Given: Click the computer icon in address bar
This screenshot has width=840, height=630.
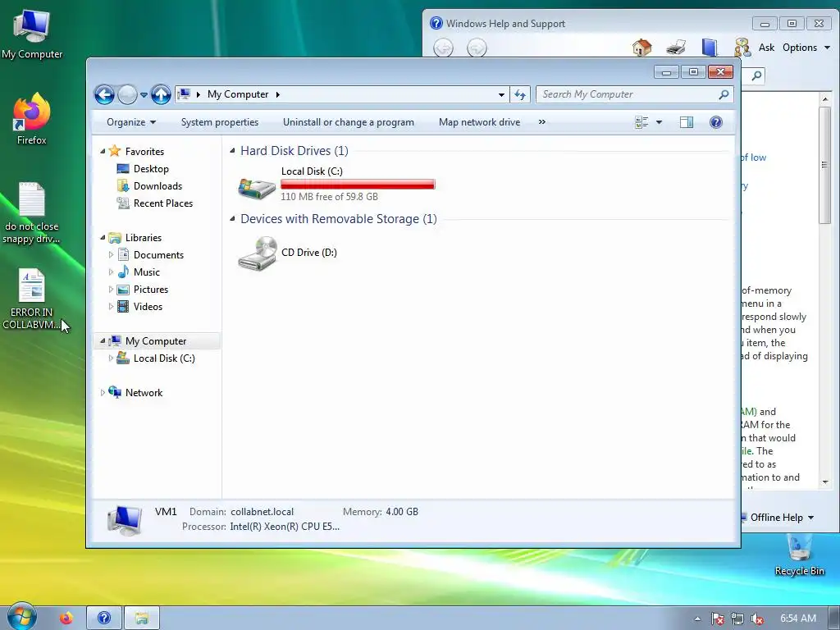Looking at the screenshot, I should pos(183,94).
